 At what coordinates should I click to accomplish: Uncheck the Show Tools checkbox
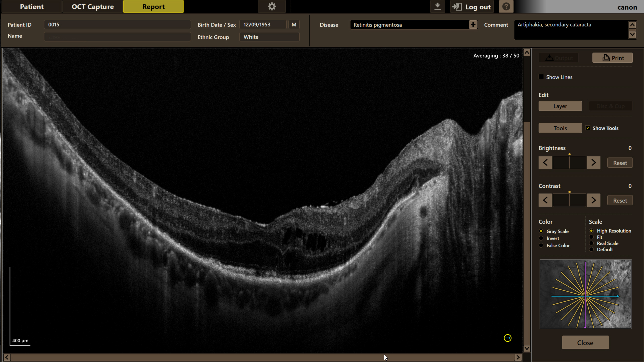tap(588, 128)
